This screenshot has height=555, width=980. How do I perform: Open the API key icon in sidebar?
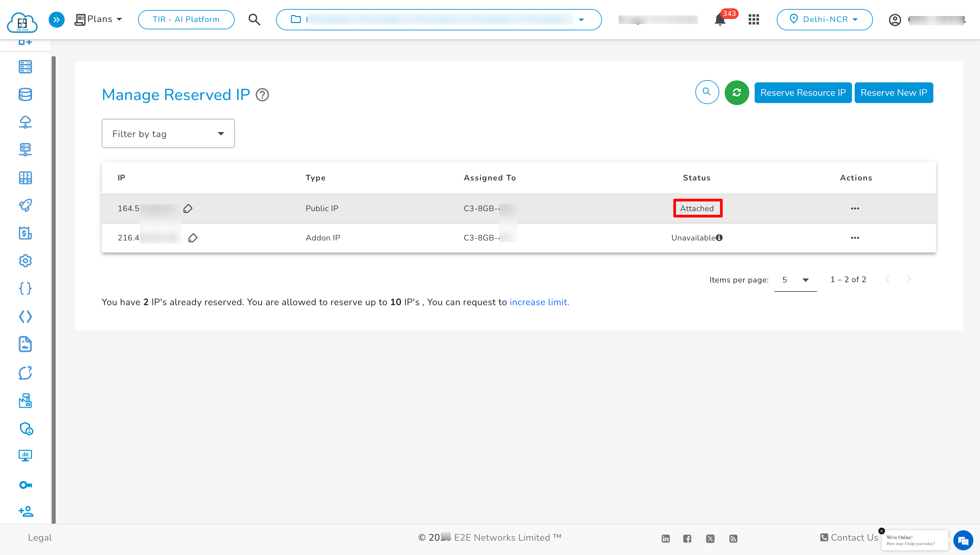pos(25,485)
